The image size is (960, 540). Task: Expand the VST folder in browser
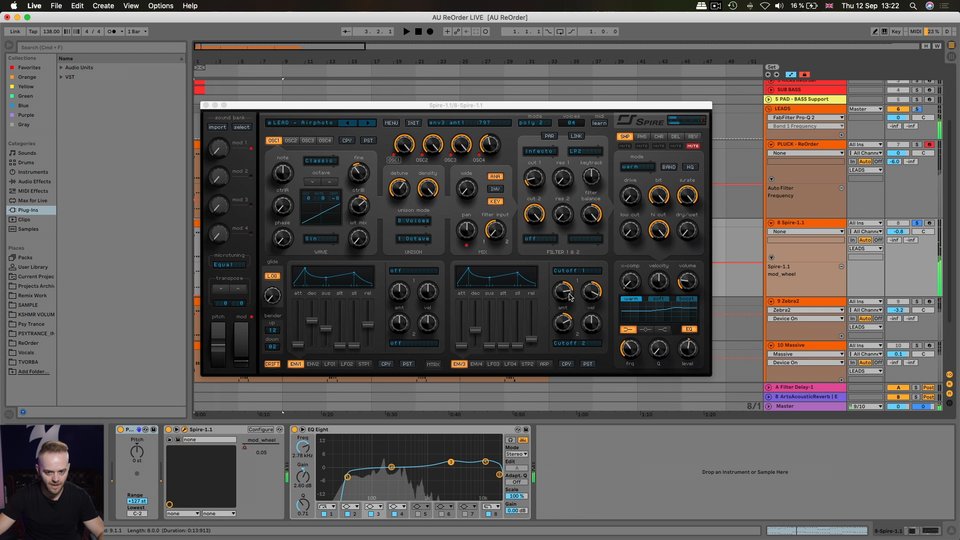[x=61, y=77]
